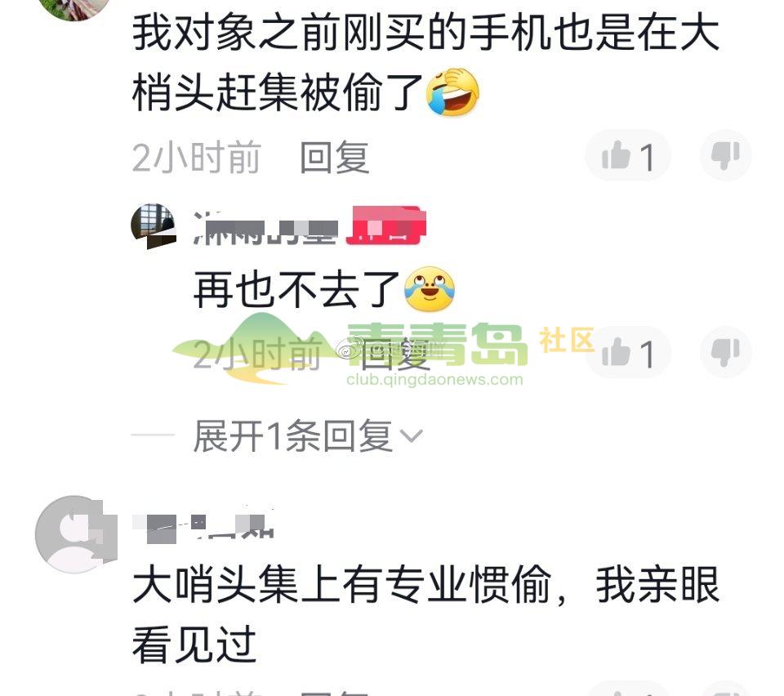Screen dimensions: 784x696
Task: Like the comment about the stolen phone
Action: point(628,155)
